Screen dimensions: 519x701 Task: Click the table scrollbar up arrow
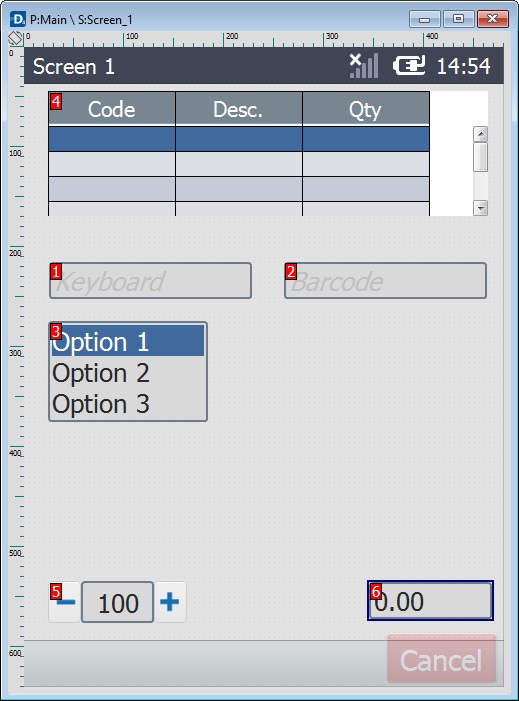pos(481,134)
